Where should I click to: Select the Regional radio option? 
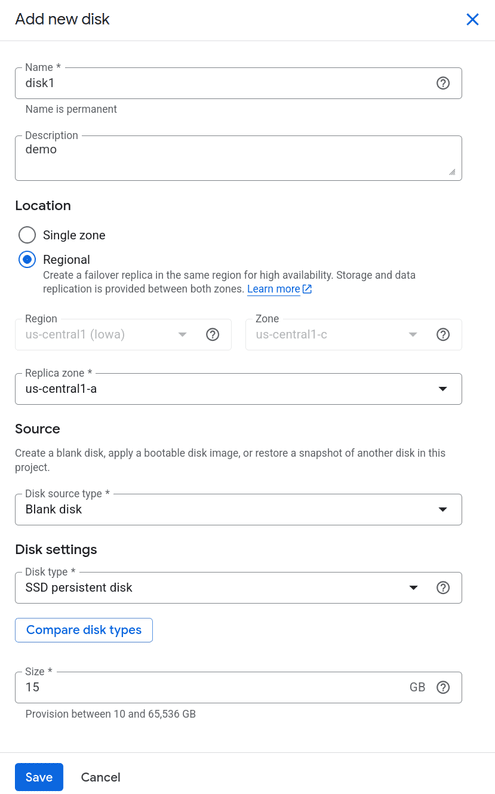[27, 260]
